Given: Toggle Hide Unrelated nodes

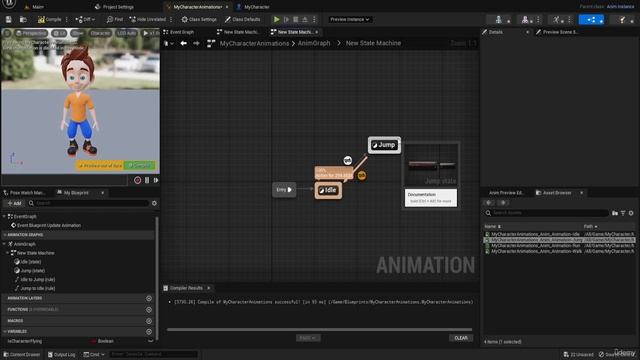Looking at the screenshot, I should [148, 19].
